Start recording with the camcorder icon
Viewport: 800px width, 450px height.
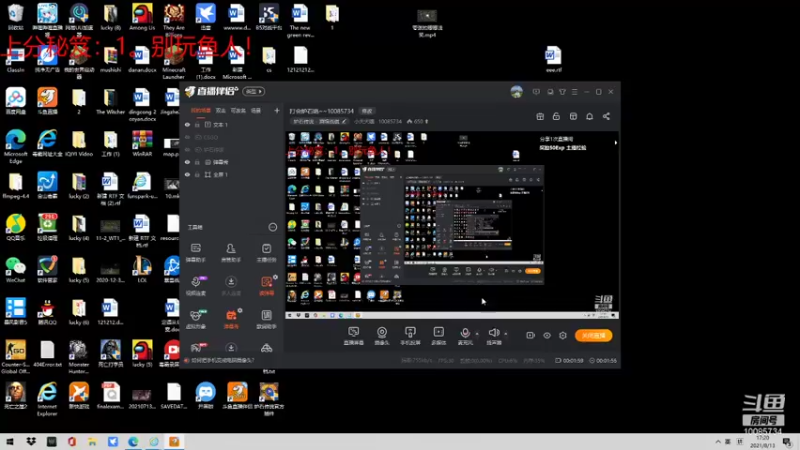coord(531,335)
